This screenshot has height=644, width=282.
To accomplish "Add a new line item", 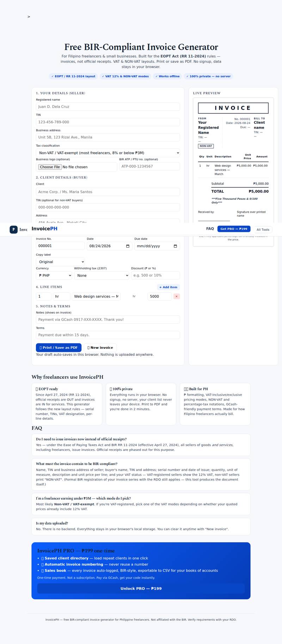I will coord(168,287).
